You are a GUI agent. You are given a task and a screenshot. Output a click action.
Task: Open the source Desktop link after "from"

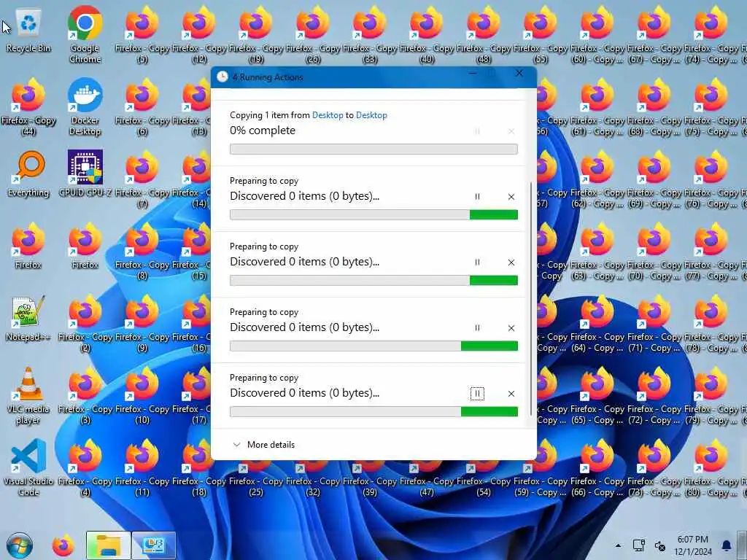pyautogui.click(x=328, y=114)
